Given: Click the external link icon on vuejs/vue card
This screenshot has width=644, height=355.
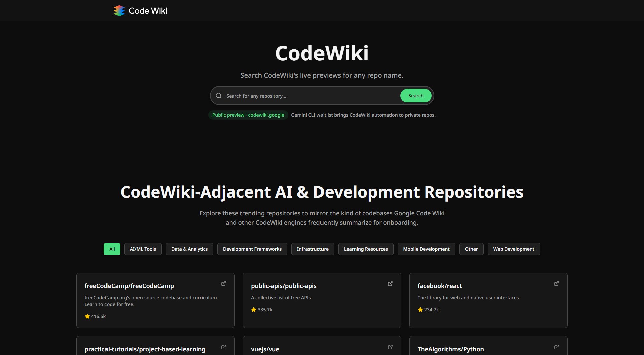Looking at the screenshot, I should [x=390, y=347].
